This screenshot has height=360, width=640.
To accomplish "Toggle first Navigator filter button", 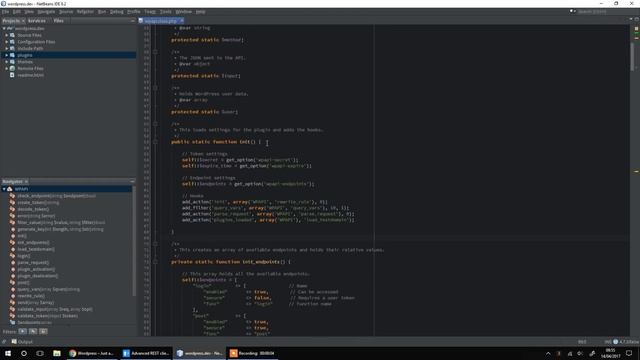I will (x=22, y=331).
